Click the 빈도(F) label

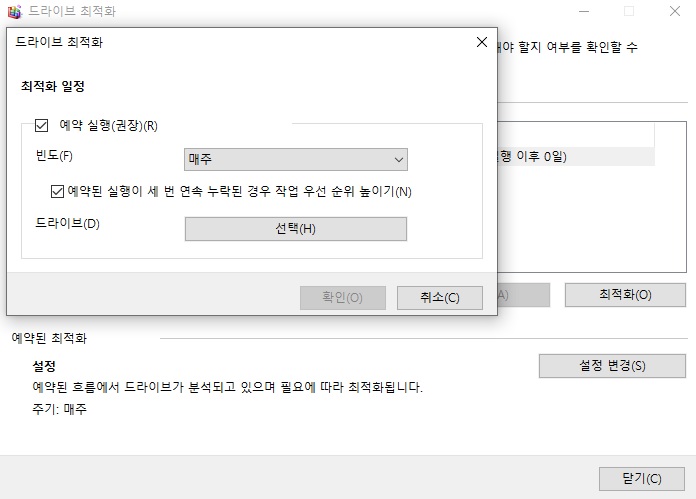point(54,156)
